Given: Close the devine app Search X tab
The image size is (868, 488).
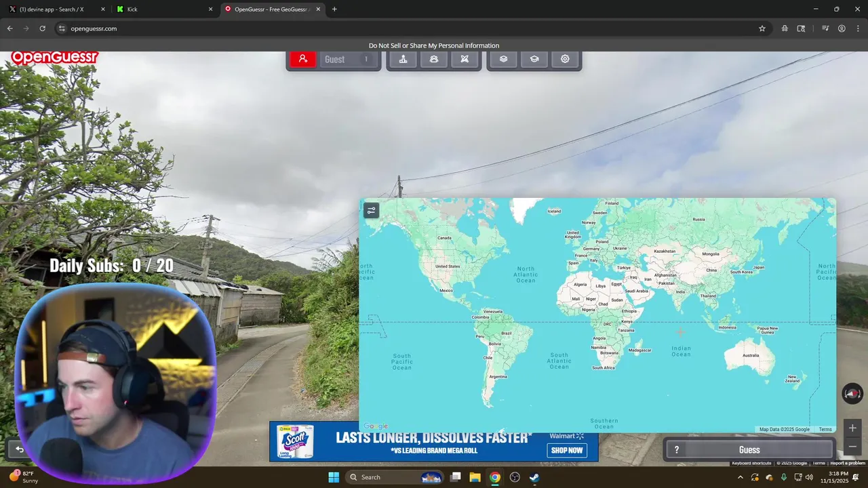Looking at the screenshot, I should [x=103, y=9].
